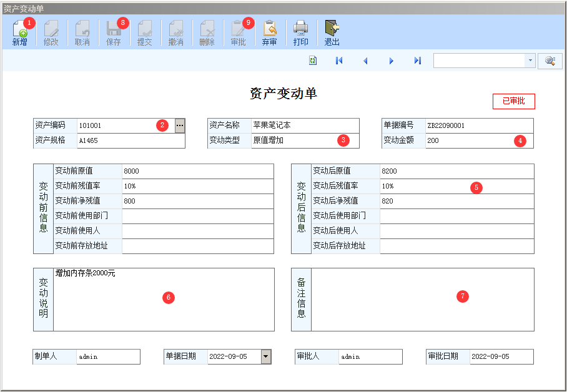The height and width of the screenshot is (392, 567).
Task: Jump to the last record
Action: point(418,61)
